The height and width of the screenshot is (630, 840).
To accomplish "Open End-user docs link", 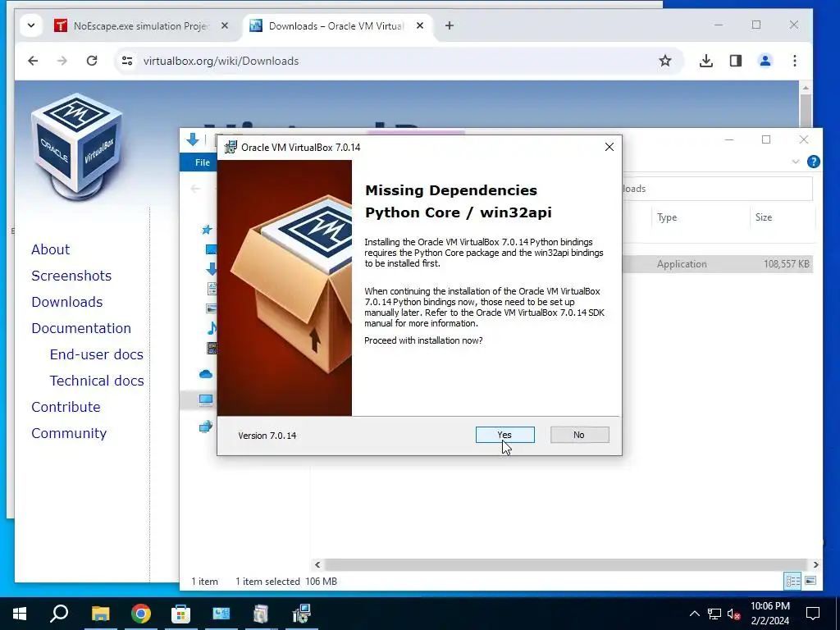I will pos(97,354).
